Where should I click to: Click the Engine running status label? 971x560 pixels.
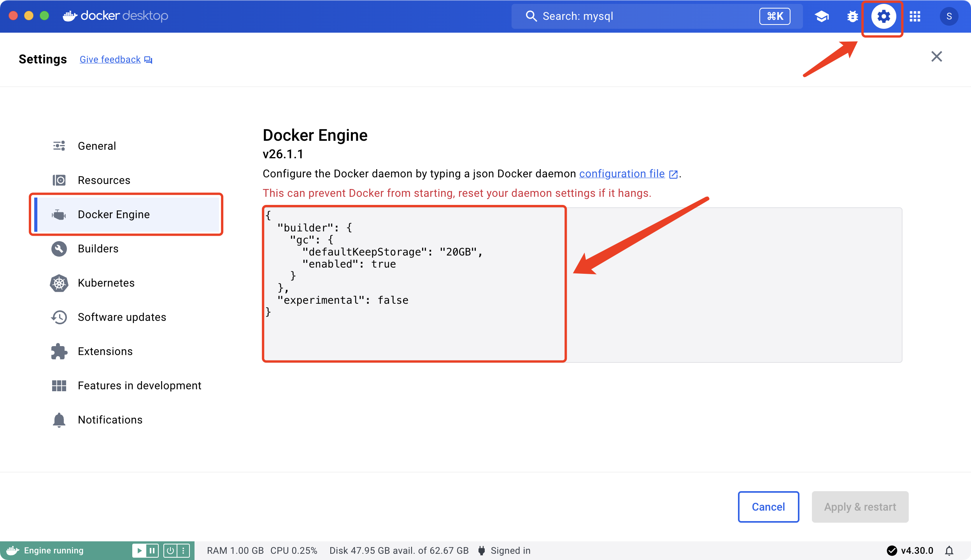click(x=54, y=550)
